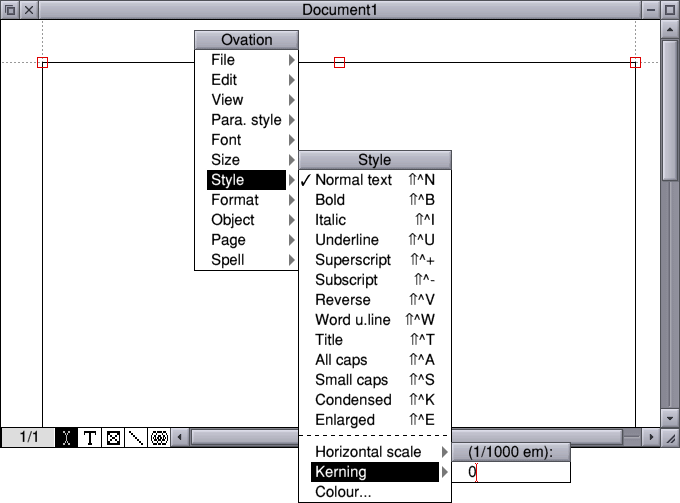The image size is (680, 503).
Task: Select the line drawing tool
Action: 136,438
